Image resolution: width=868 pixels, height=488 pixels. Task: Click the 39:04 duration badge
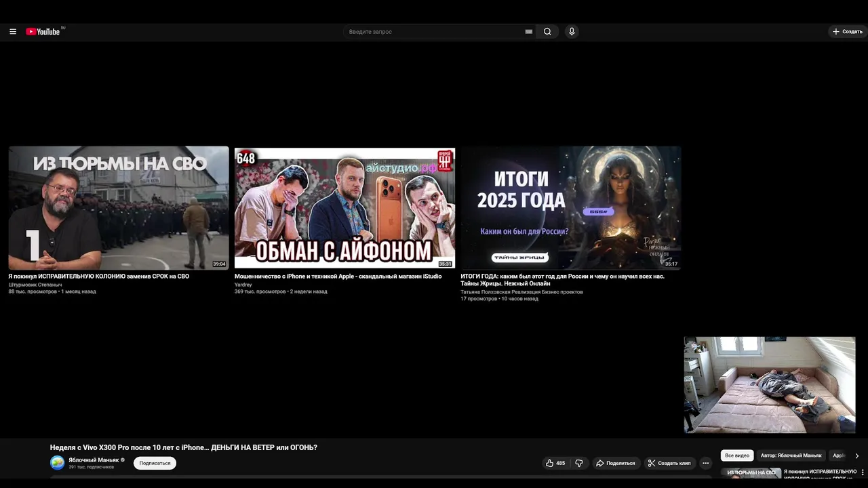coord(219,264)
